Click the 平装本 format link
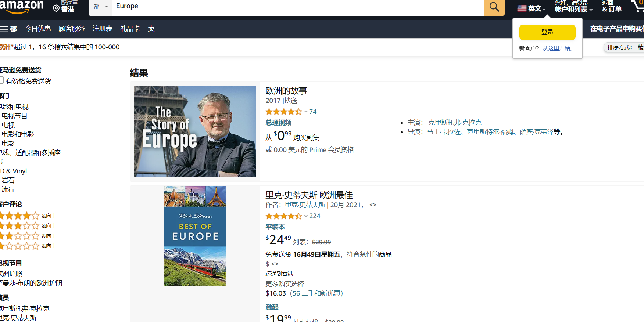The image size is (644, 322). [275, 227]
